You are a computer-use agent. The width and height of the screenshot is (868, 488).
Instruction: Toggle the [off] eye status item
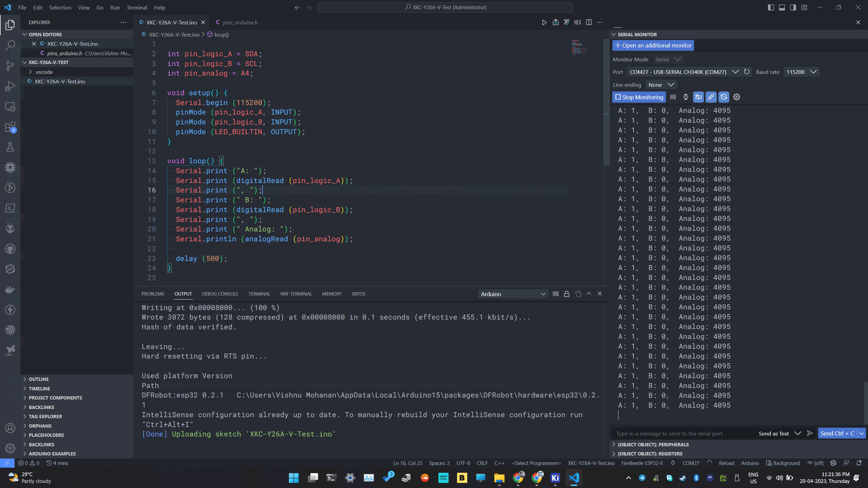click(x=815, y=463)
